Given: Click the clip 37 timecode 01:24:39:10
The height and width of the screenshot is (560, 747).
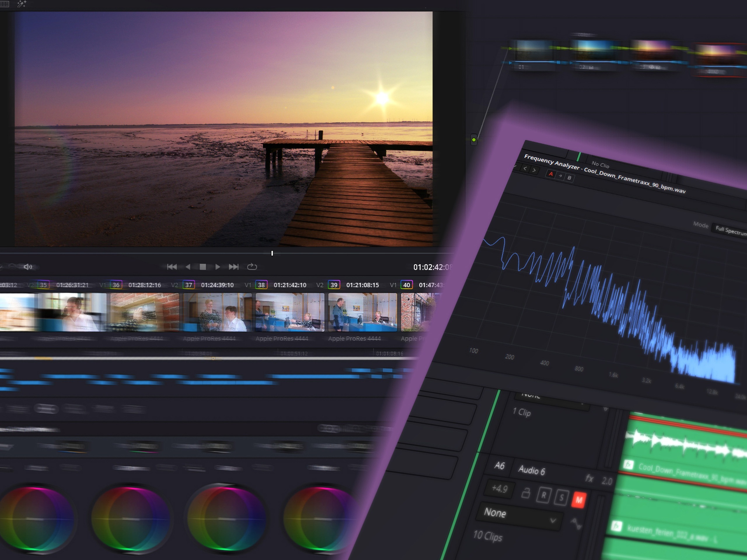Looking at the screenshot, I should click(x=217, y=285).
